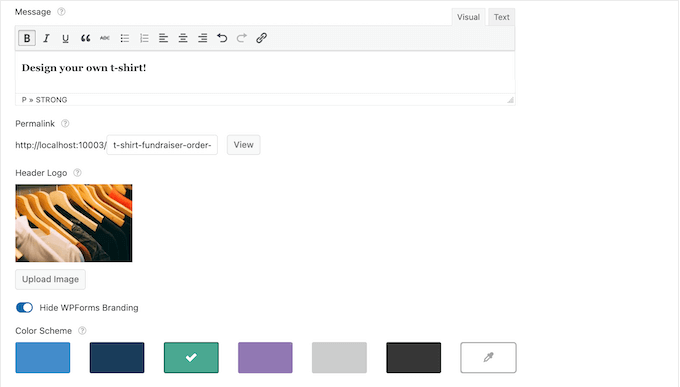The height and width of the screenshot is (387, 680).
Task: Insert a bulleted list
Action: pos(124,38)
